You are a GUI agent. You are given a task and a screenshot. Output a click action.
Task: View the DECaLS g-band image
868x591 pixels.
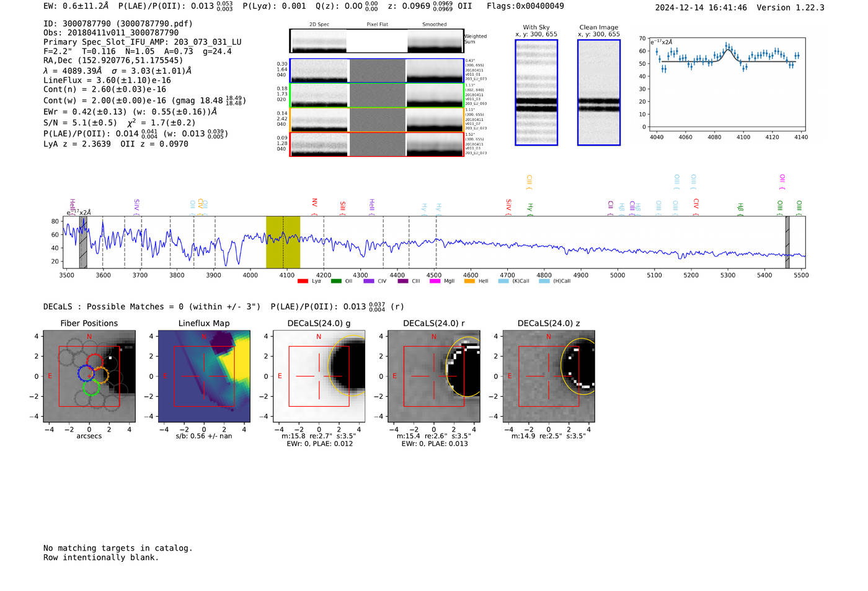[319, 376]
